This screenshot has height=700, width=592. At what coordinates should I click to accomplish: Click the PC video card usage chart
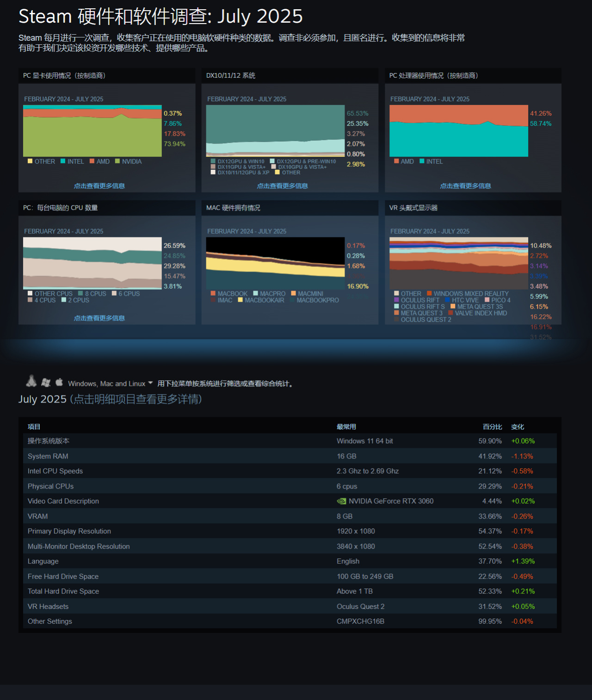92,131
